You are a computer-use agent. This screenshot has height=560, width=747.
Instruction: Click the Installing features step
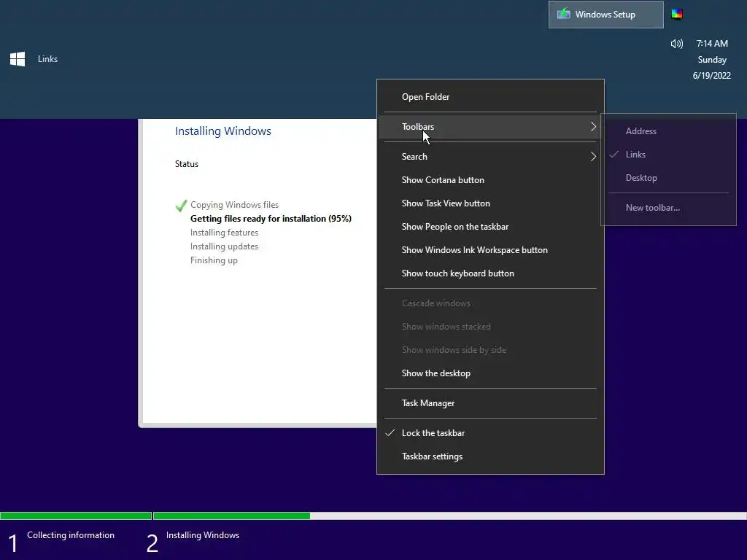[224, 233]
